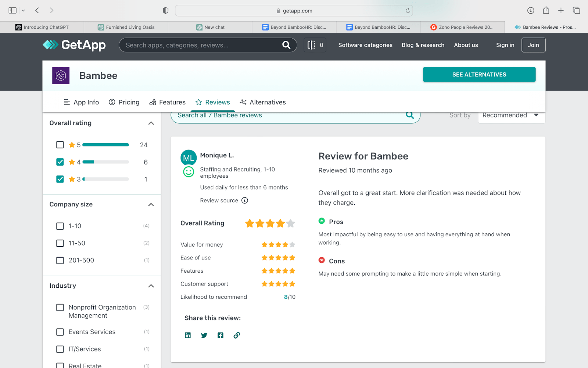Viewport: 588px width, 368px height.
Task: Collapse the Industry filter section
Action: (x=151, y=286)
